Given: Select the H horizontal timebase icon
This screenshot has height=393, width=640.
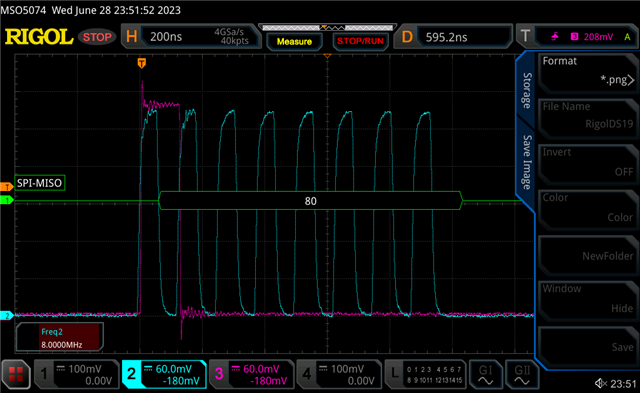Looking at the screenshot, I should [131, 37].
